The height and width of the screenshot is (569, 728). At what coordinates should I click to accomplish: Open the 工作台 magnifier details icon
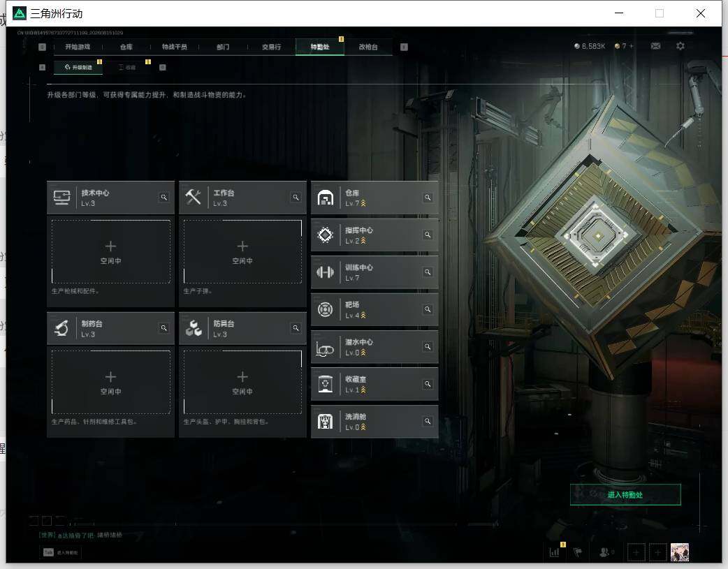tap(296, 198)
